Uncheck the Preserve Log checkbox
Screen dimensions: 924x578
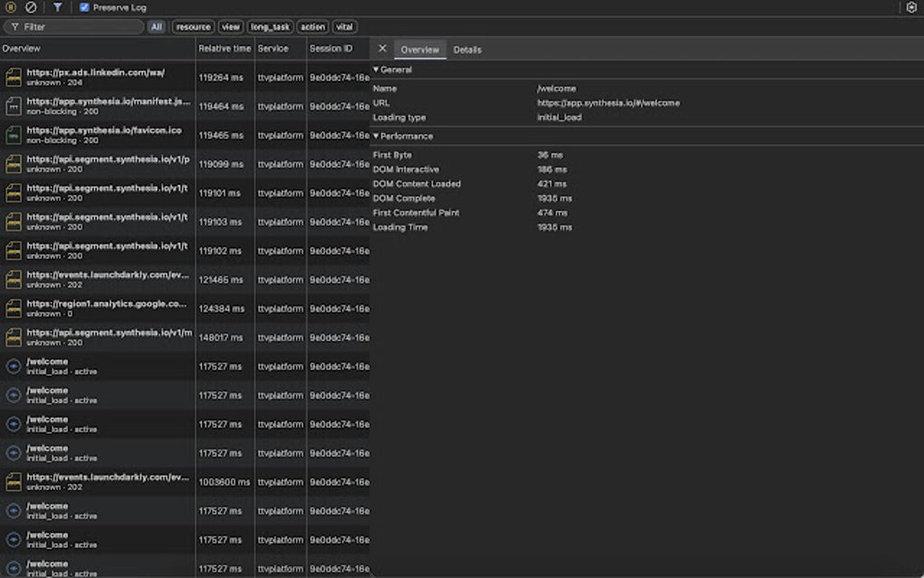(x=84, y=7)
